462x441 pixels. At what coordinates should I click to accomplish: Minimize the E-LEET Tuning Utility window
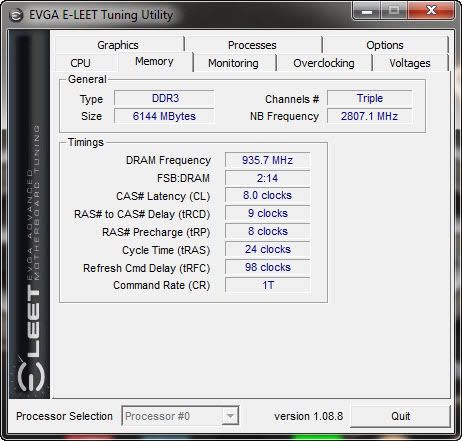366,11
